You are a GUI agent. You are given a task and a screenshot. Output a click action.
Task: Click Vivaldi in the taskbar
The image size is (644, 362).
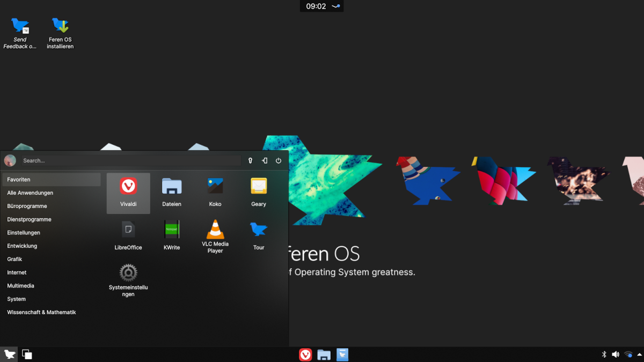(x=305, y=354)
